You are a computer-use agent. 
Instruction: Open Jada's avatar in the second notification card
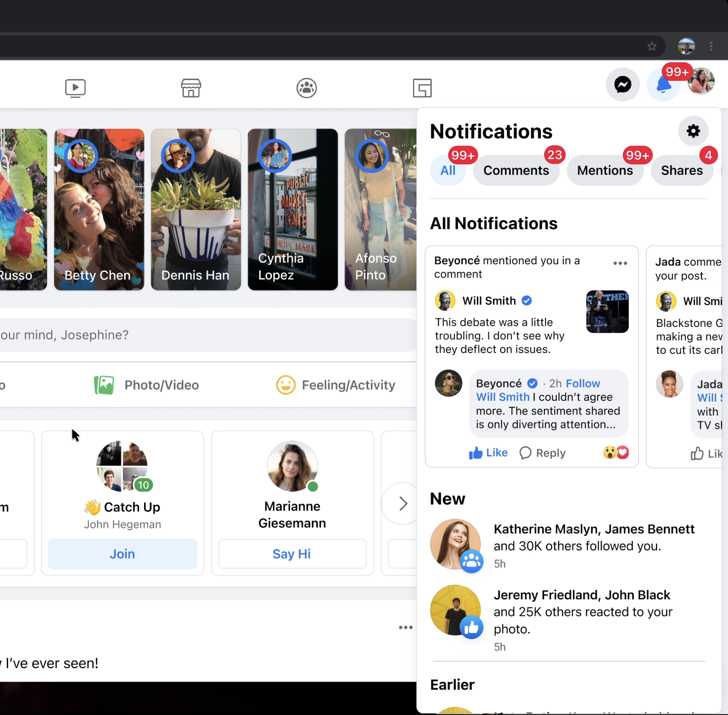(x=670, y=384)
